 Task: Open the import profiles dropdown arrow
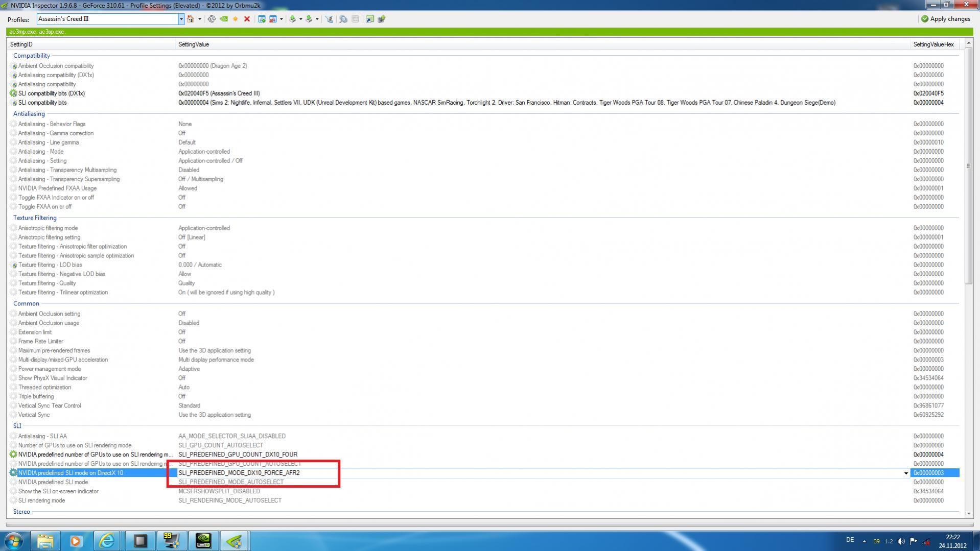(317, 19)
